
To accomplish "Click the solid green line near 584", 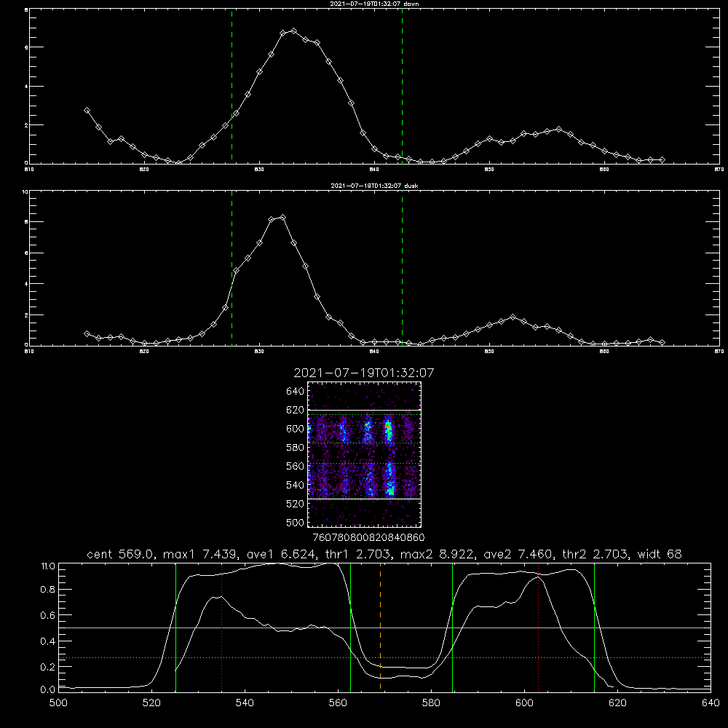I will 452,627.
